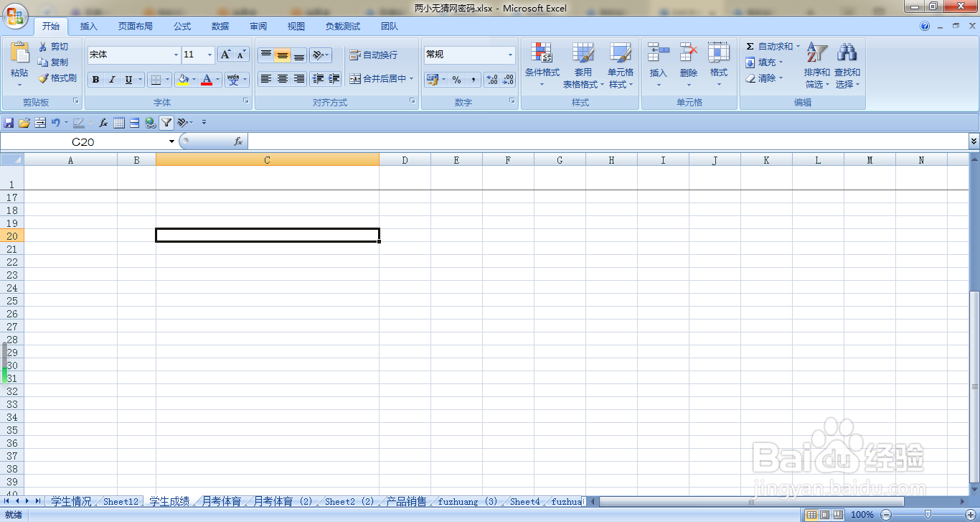Click the increase decimal icon
980x522 pixels.
[492, 80]
